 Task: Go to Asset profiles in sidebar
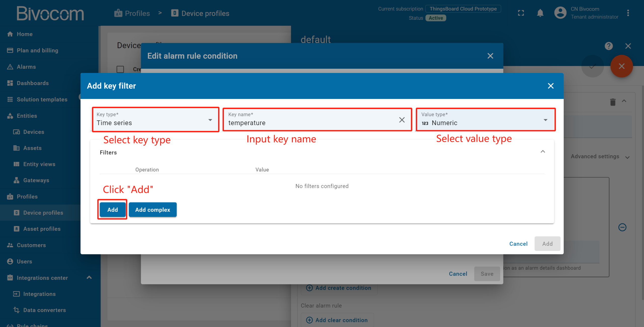[x=42, y=229]
